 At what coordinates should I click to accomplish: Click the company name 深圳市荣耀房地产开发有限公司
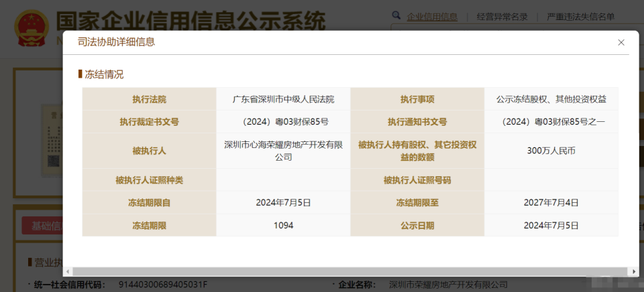[448, 284]
